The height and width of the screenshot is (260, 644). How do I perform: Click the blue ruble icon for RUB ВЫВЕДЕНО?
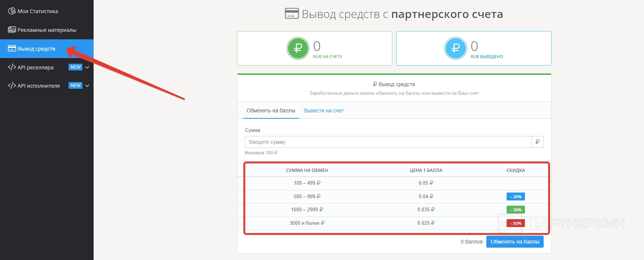(x=456, y=48)
